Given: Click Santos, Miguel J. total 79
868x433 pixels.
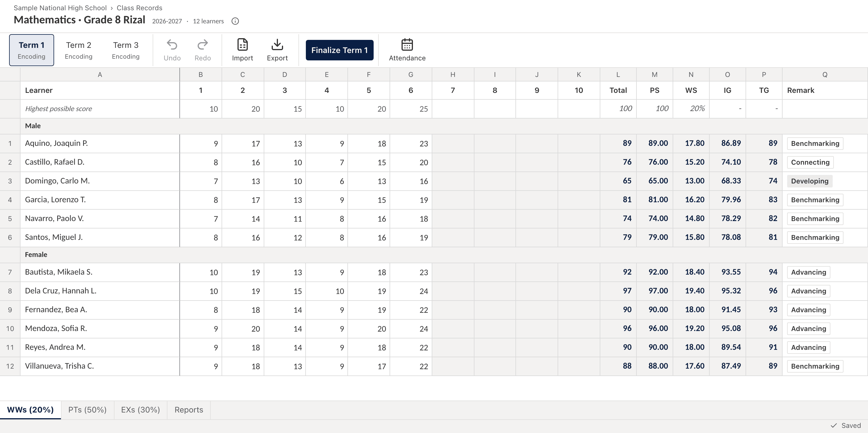Looking at the screenshot, I should pos(618,237).
